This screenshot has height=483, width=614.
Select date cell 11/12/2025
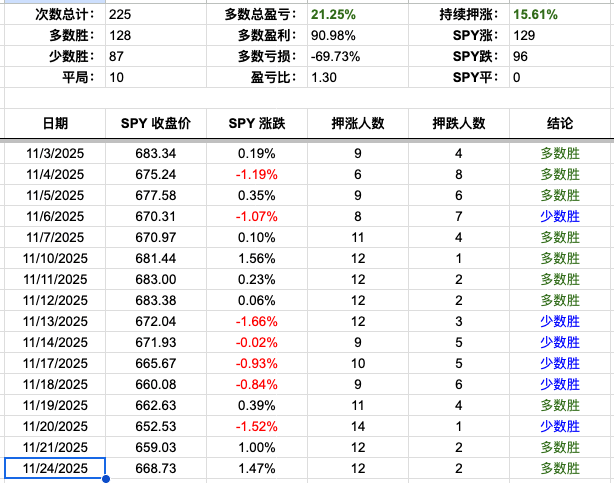[x=55, y=300]
